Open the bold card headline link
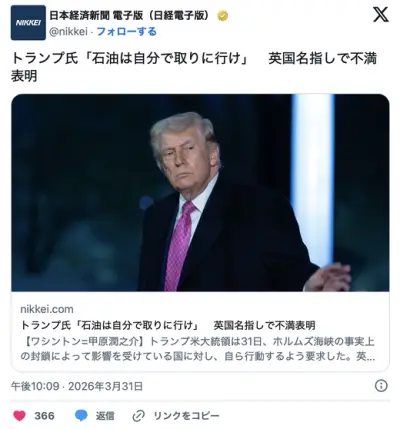The height and width of the screenshot is (429, 400). (x=168, y=325)
